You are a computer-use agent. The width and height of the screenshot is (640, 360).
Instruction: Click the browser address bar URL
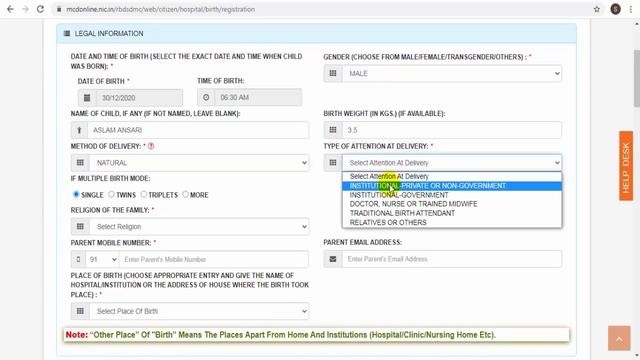point(160,9)
